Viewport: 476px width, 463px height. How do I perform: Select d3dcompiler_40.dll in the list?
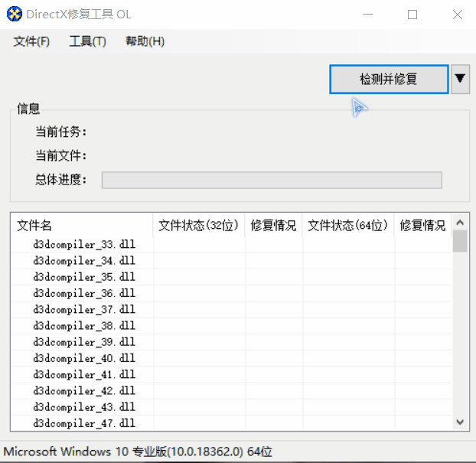[84, 358]
